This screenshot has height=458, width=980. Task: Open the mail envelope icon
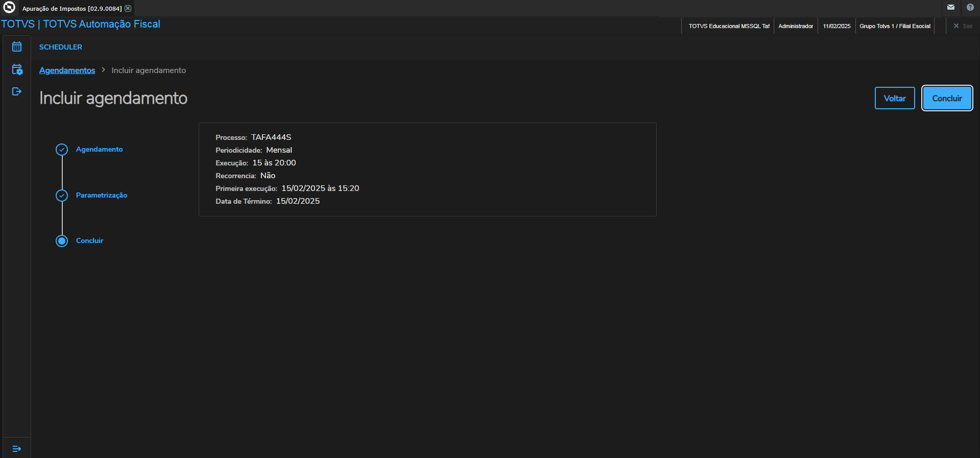coord(950,7)
